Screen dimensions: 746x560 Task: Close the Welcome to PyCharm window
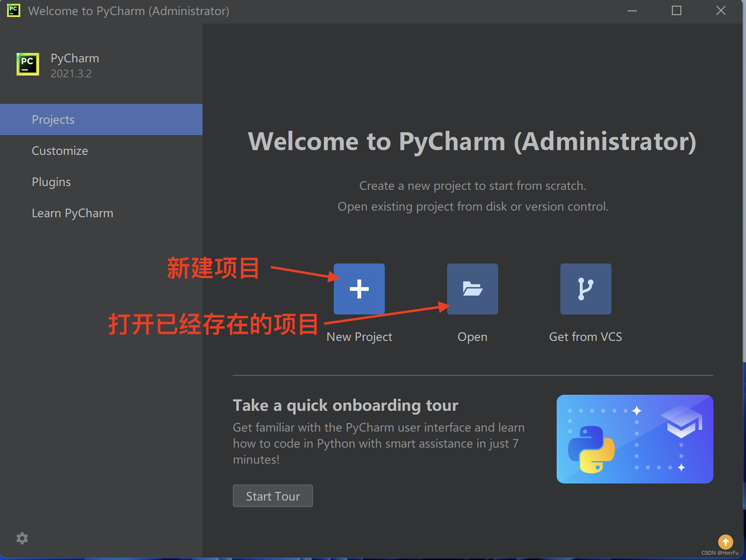pyautogui.click(x=721, y=11)
